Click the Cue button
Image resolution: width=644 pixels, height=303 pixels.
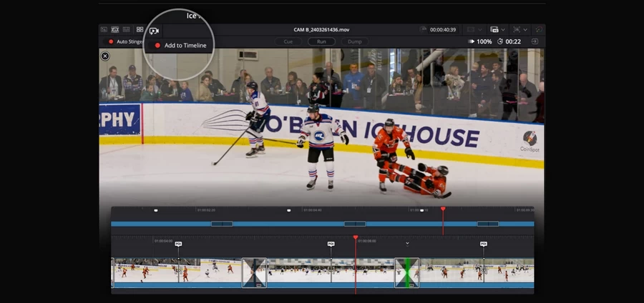[x=288, y=41]
